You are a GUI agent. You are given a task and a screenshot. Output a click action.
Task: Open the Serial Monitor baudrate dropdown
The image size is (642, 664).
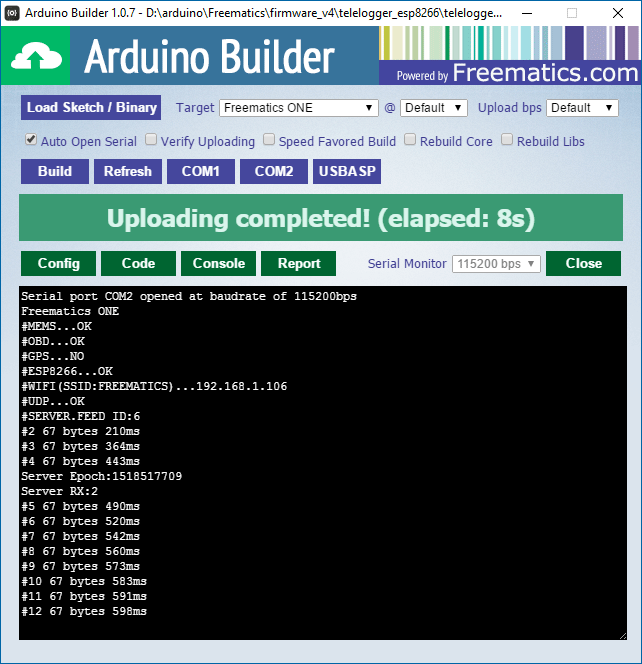(496, 264)
